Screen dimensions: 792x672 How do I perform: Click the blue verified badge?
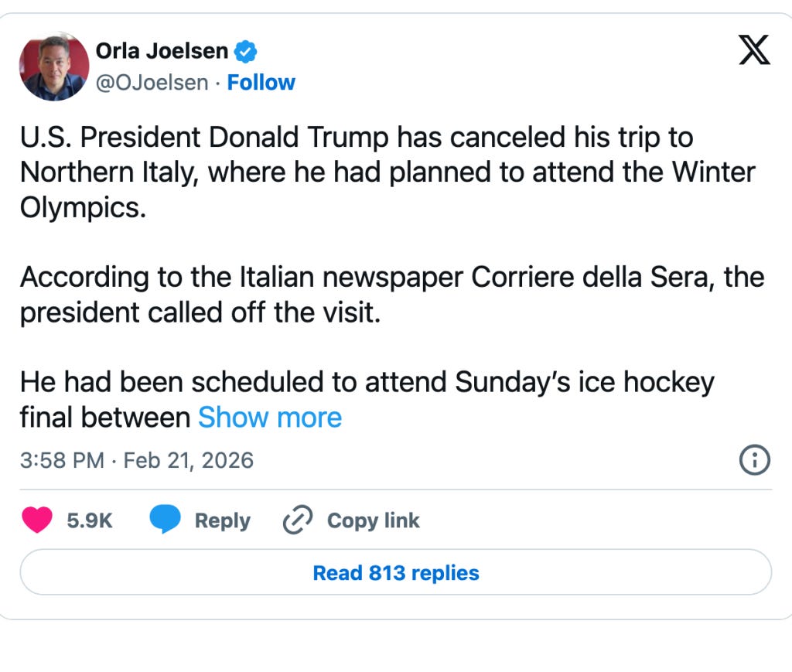(x=246, y=52)
